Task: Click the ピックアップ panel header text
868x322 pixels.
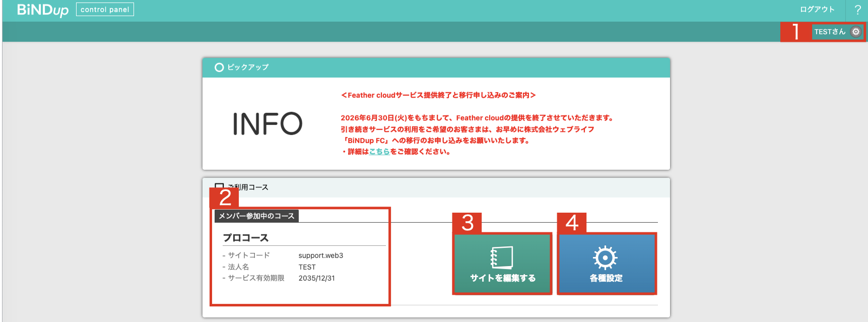Action: 248,67
